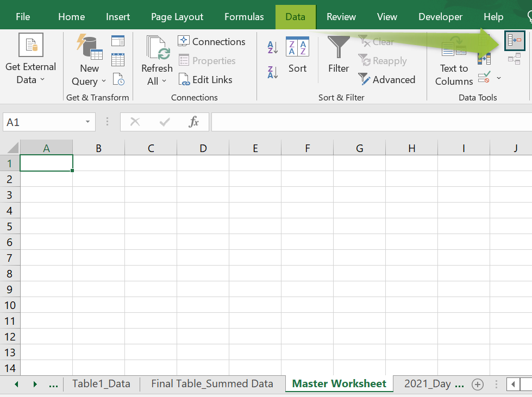
Task: Click the Remove Duplicates icon
Action: point(484,59)
